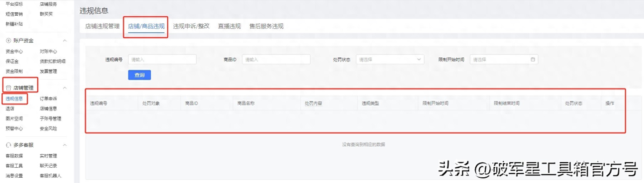Collapse the 多多客服 section chevron
Image resolution: width=644 pixels, height=183 pixels.
[x=65, y=145]
